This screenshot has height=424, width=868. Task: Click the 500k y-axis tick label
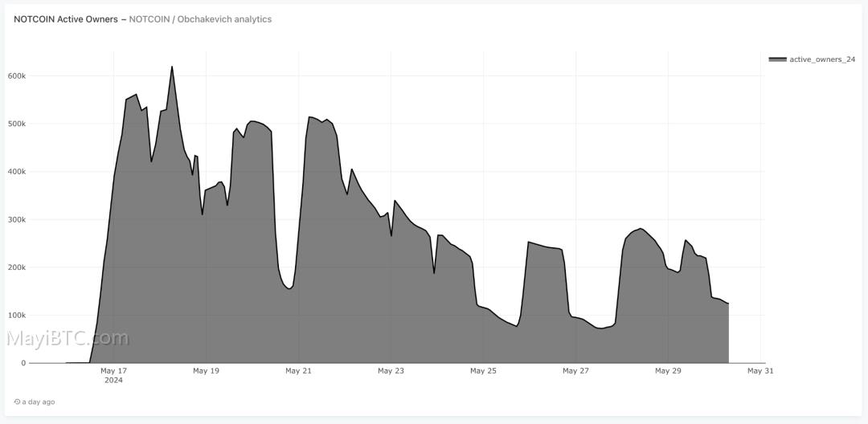17,124
